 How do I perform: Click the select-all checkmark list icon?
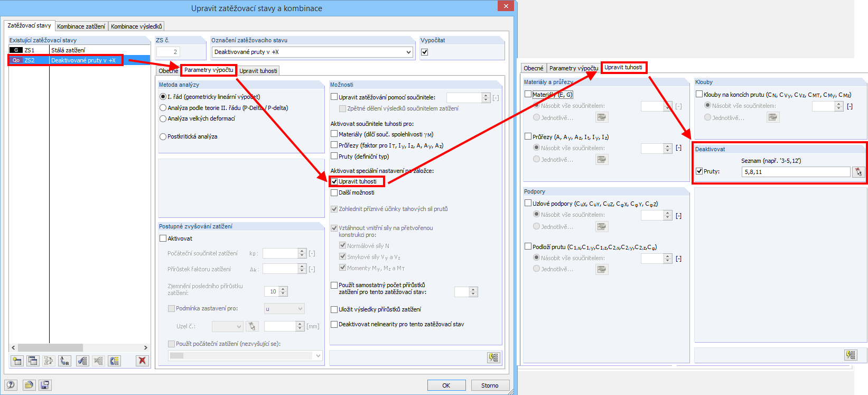coord(82,361)
